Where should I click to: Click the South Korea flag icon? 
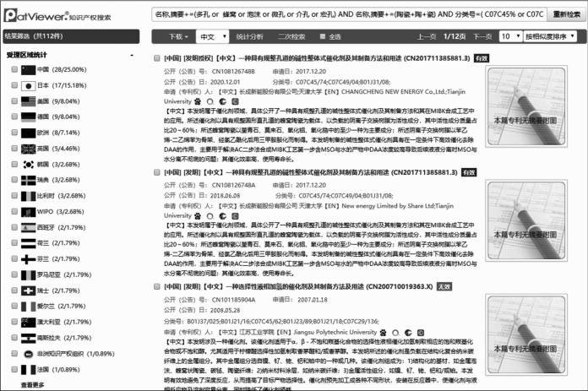[28, 165]
